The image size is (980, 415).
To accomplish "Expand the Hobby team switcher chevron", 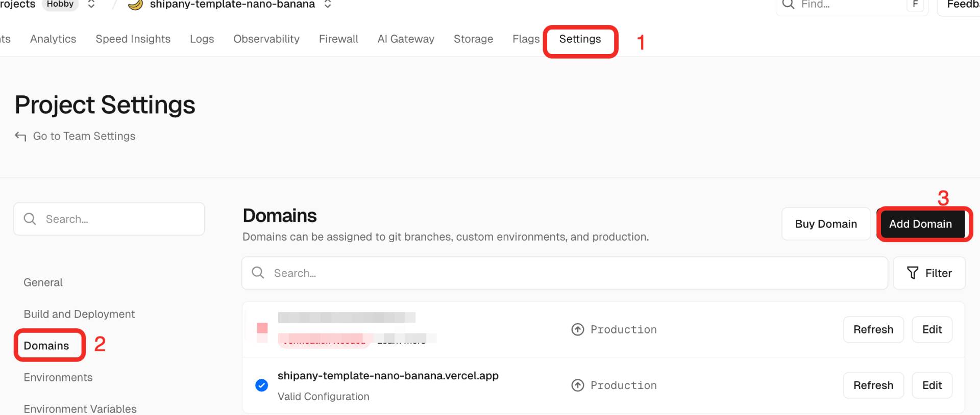I will pos(91,5).
